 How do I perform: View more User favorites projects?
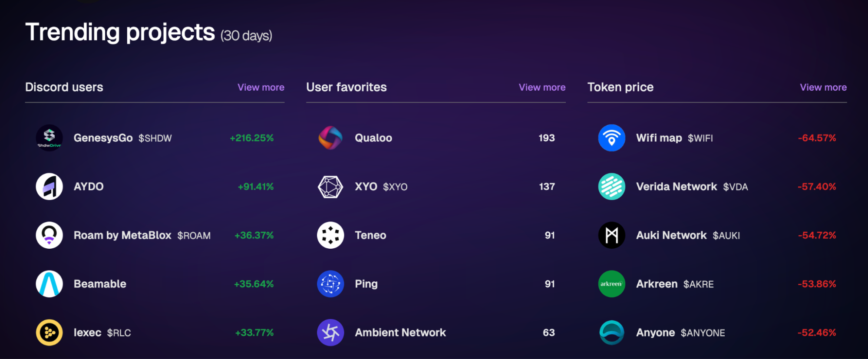pos(542,87)
